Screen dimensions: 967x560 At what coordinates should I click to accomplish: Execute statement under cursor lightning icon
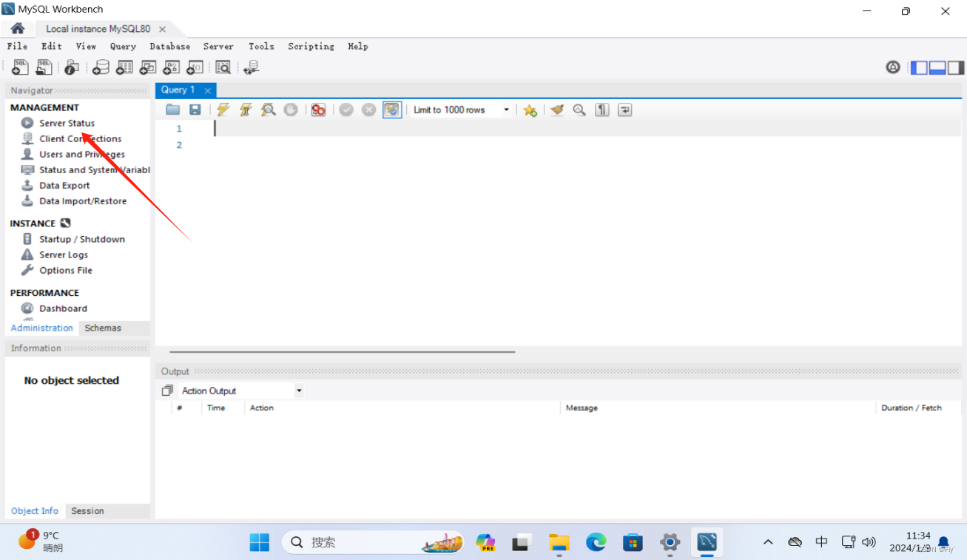click(x=246, y=109)
